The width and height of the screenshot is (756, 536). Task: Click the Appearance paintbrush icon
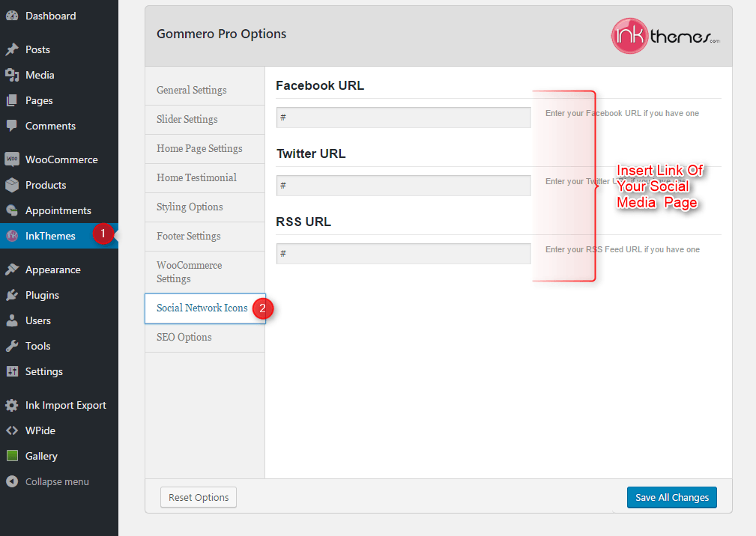tap(12, 269)
